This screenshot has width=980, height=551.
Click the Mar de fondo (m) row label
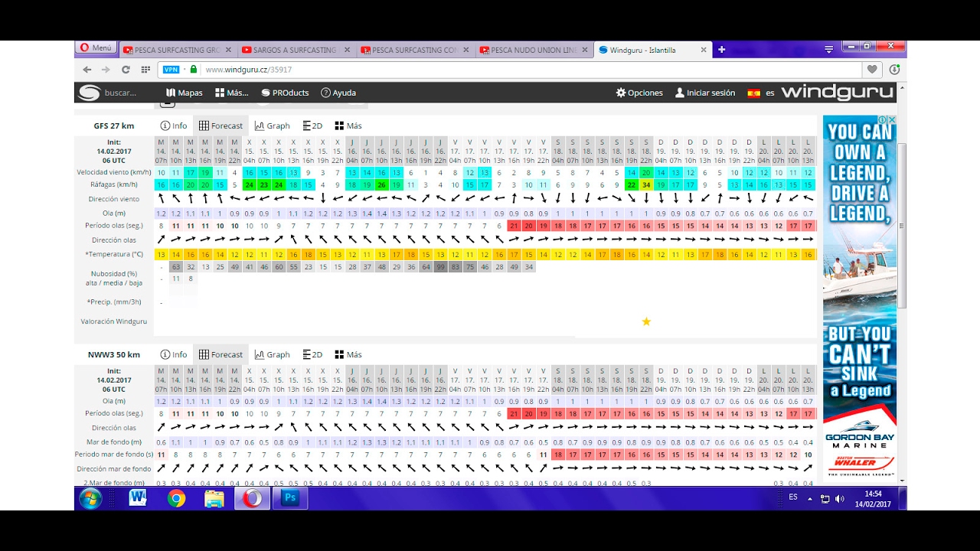click(x=114, y=442)
